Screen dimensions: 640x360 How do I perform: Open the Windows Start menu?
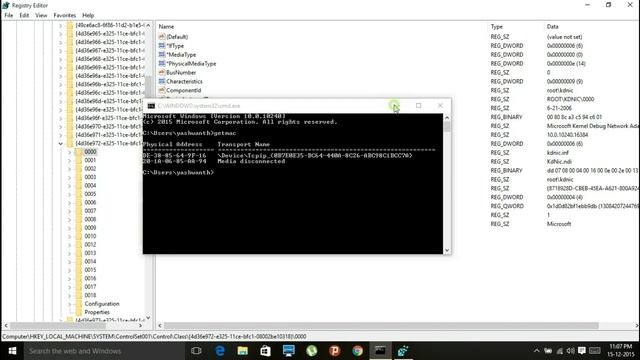[x=12, y=351]
